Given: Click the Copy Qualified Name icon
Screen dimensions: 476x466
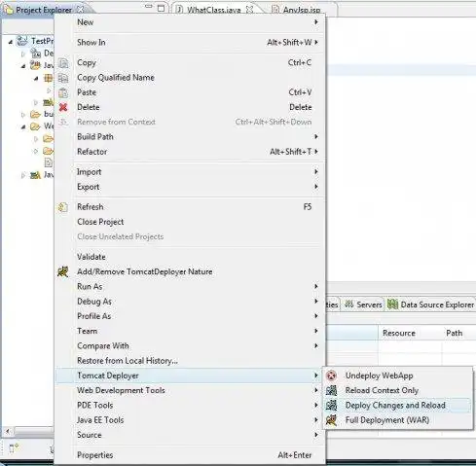Looking at the screenshot, I should [x=63, y=78].
